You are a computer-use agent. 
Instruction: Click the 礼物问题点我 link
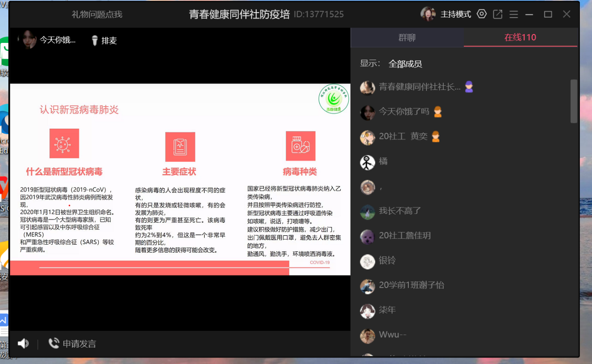point(97,14)
